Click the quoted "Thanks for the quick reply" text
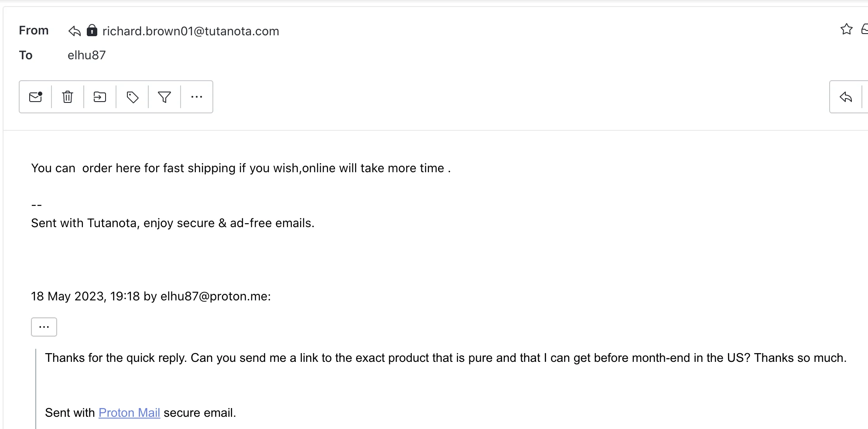 [x=445, y=358]
